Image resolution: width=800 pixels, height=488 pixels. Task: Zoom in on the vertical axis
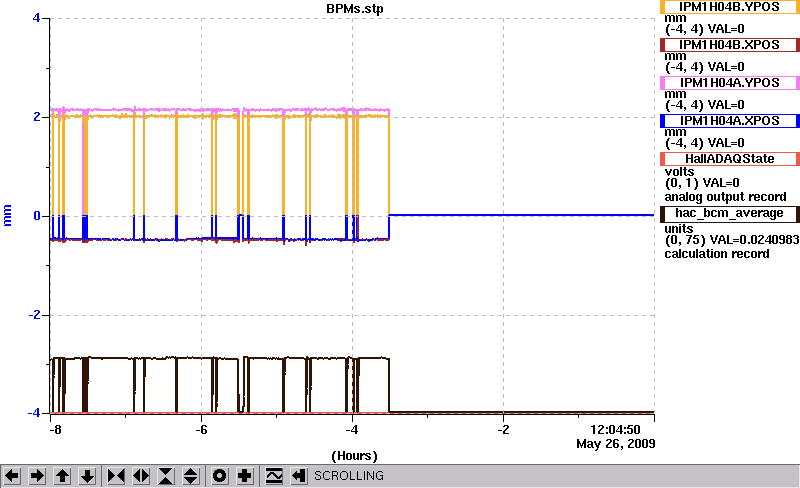pos(166,476)
